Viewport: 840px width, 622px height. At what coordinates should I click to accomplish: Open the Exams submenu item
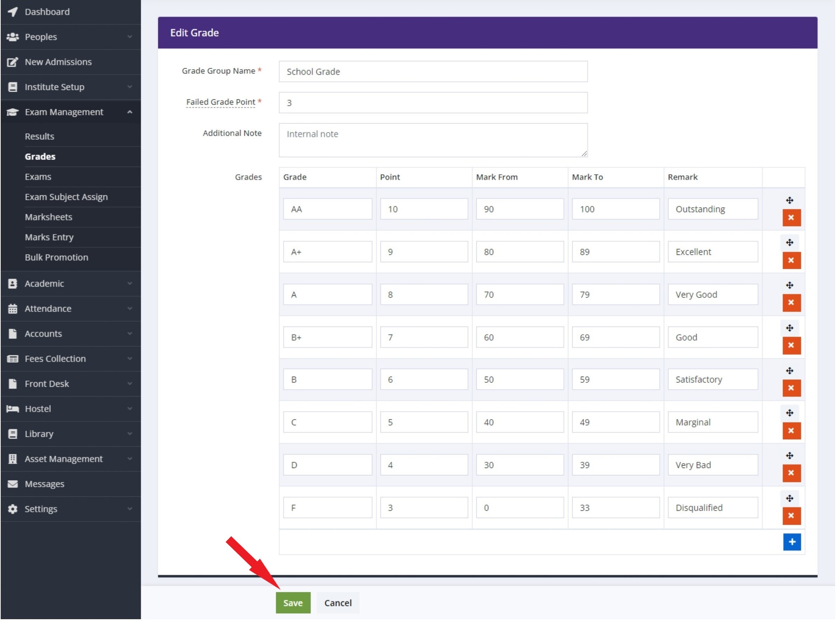click(38, 177)
